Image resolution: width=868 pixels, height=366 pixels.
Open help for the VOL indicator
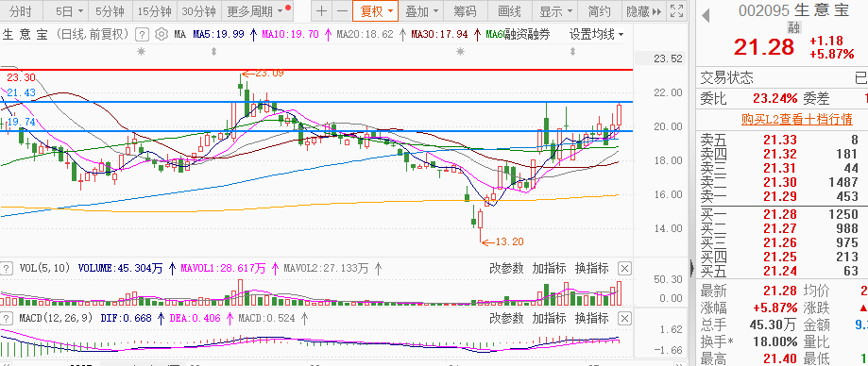click(x=6, y=269)
